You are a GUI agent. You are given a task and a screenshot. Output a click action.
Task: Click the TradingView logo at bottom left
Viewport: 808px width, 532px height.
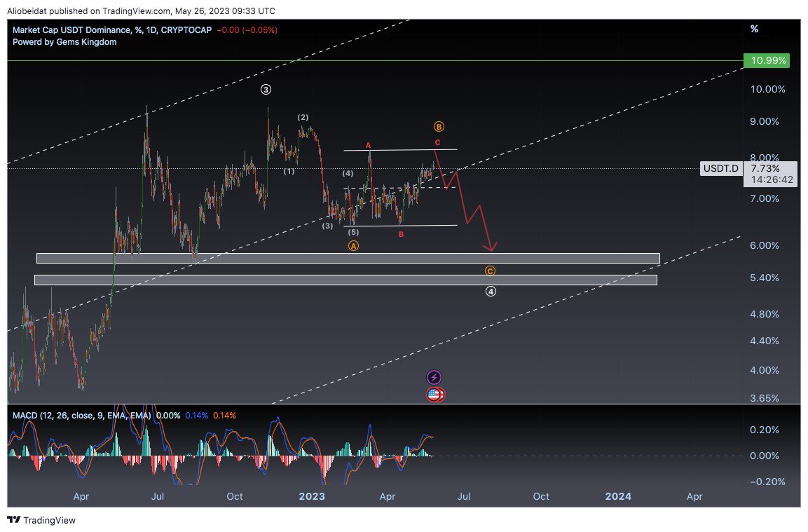[41, 520]
